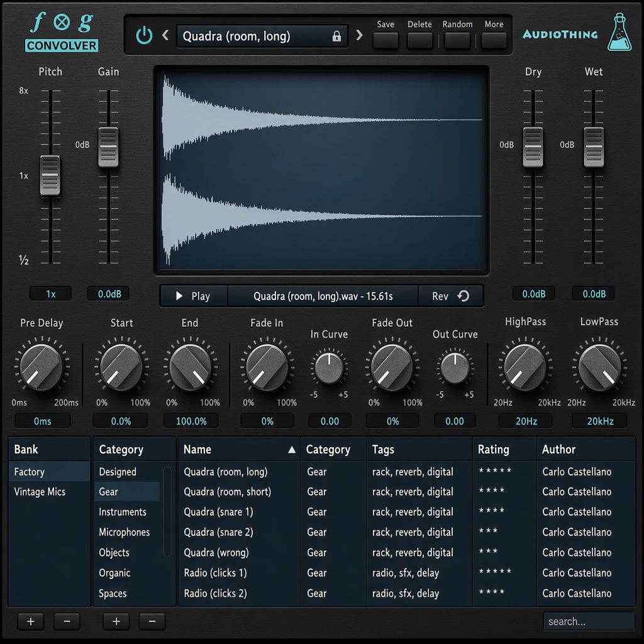Image resolution: width=644 pixels, height=644 pixels.
Task: Sort by the Name column header
Action: 239,449
